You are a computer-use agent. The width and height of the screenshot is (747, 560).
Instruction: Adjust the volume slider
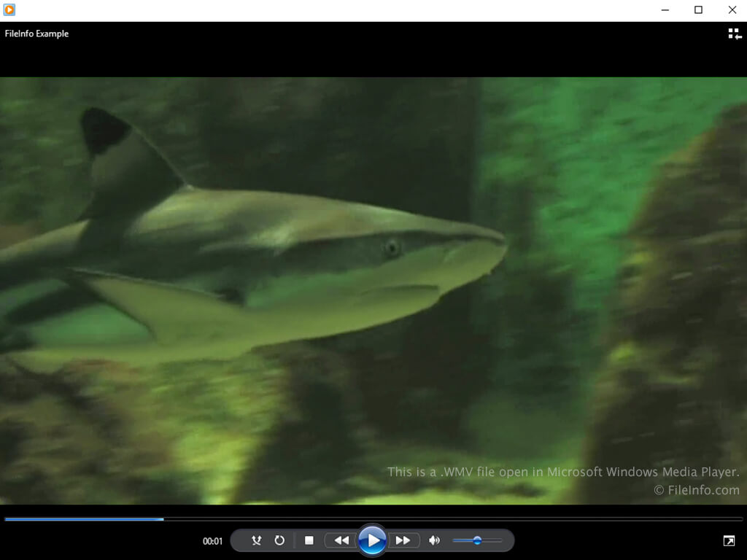477,540
